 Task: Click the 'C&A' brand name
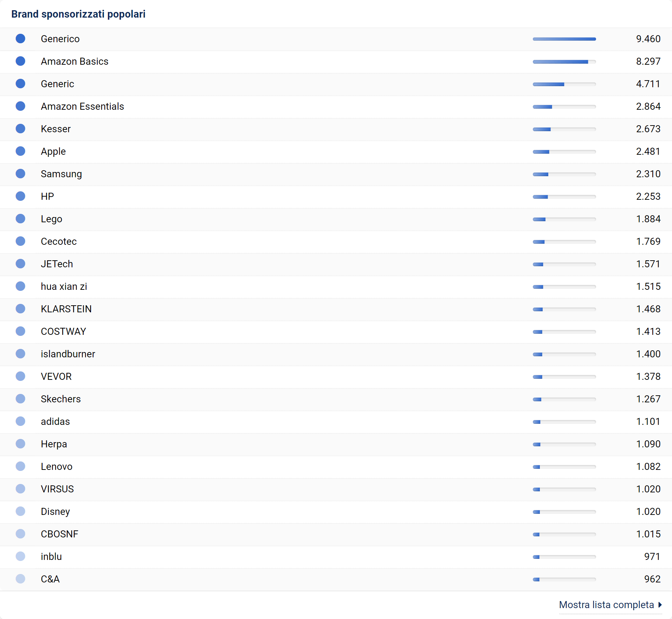point(50,579)
